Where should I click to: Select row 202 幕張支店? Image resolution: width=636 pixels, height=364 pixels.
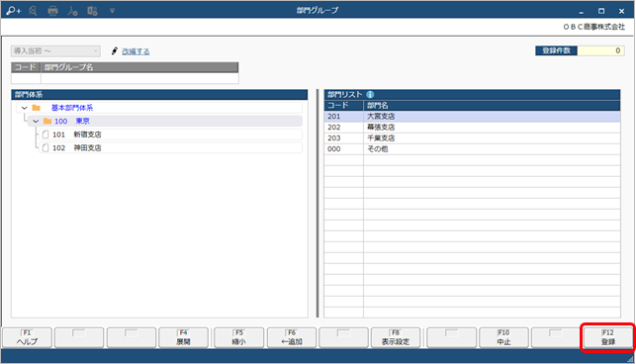click(472, 127)
